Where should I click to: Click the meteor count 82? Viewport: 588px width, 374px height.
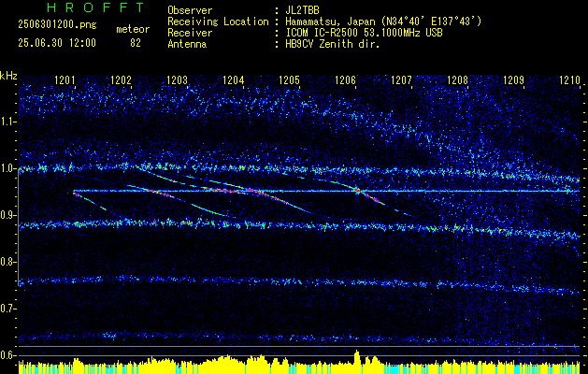point(136,43)
